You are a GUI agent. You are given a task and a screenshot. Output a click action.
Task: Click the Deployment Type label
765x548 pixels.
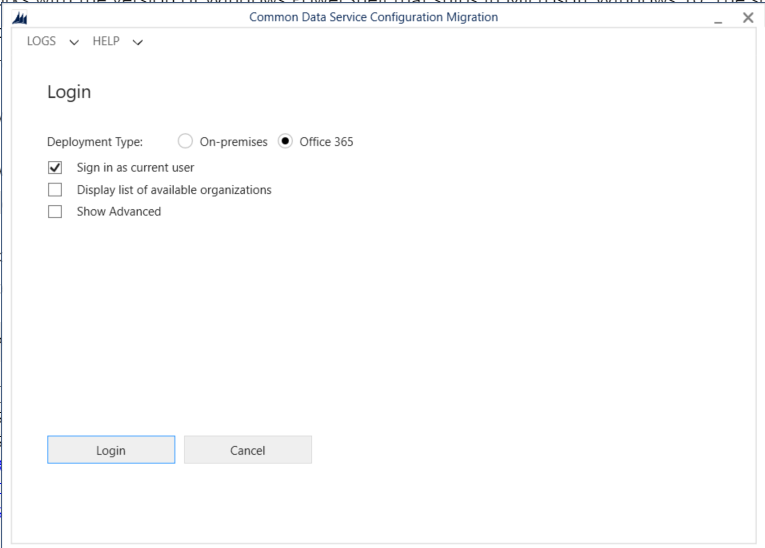click(95, 142)
